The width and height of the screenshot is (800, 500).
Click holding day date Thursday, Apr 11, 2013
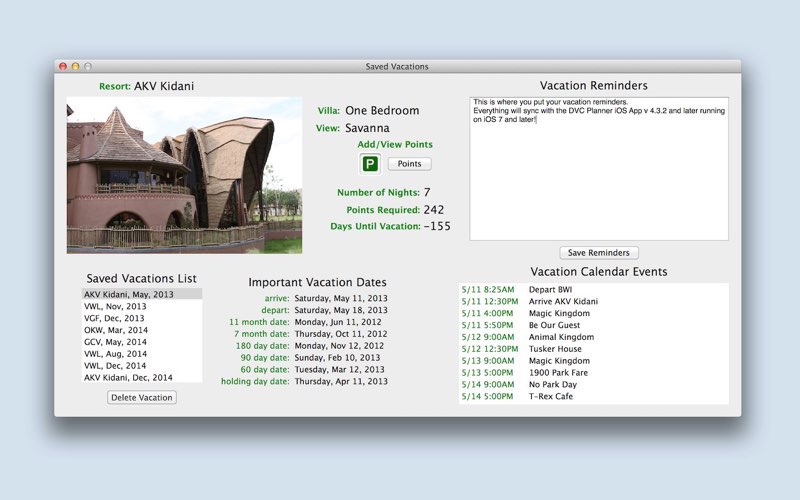click(x=341, y=381)
